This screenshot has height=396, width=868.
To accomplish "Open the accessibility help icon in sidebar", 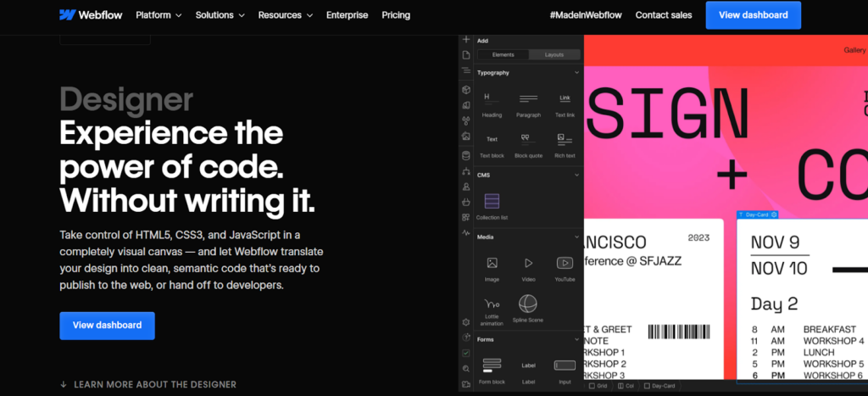I will (466, 337).
